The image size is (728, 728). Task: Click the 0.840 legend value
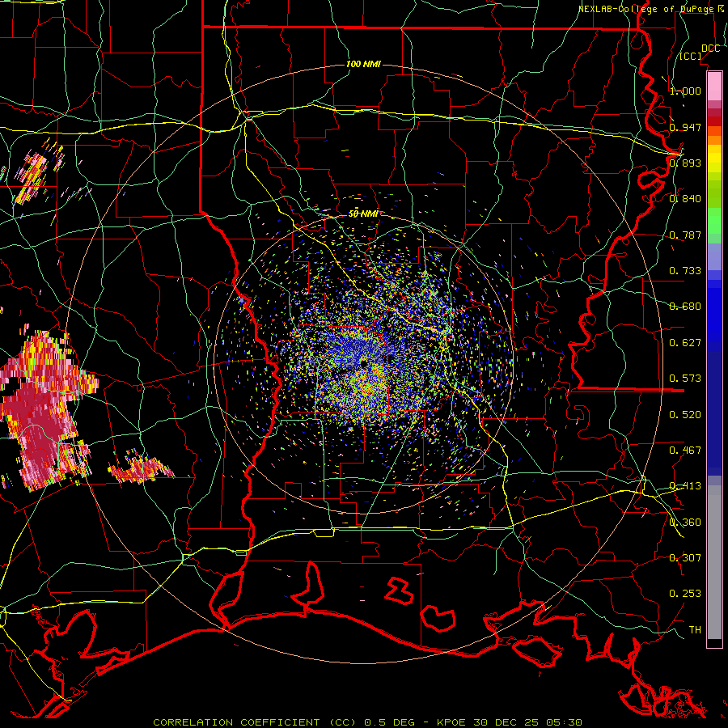pyautogui.click(x=685, y=199)
